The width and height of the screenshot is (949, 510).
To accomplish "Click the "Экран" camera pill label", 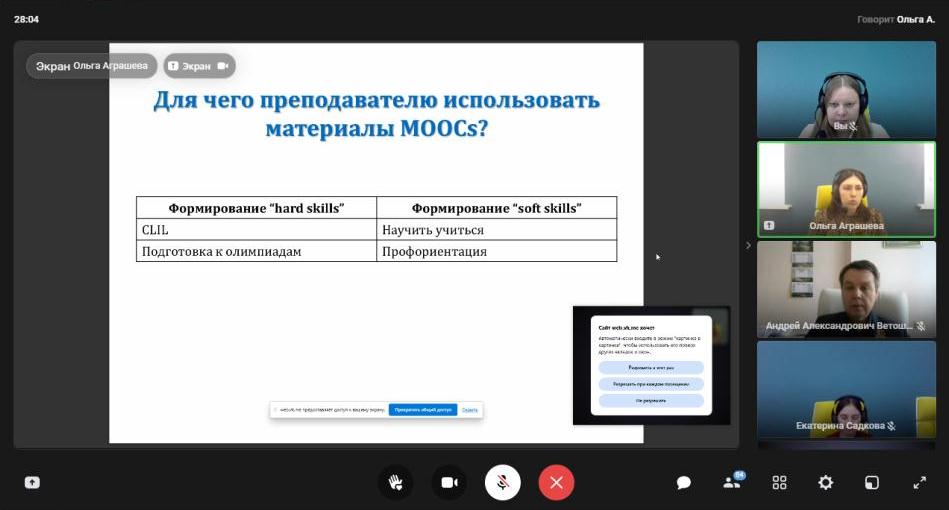I will (x=199, y=66).
